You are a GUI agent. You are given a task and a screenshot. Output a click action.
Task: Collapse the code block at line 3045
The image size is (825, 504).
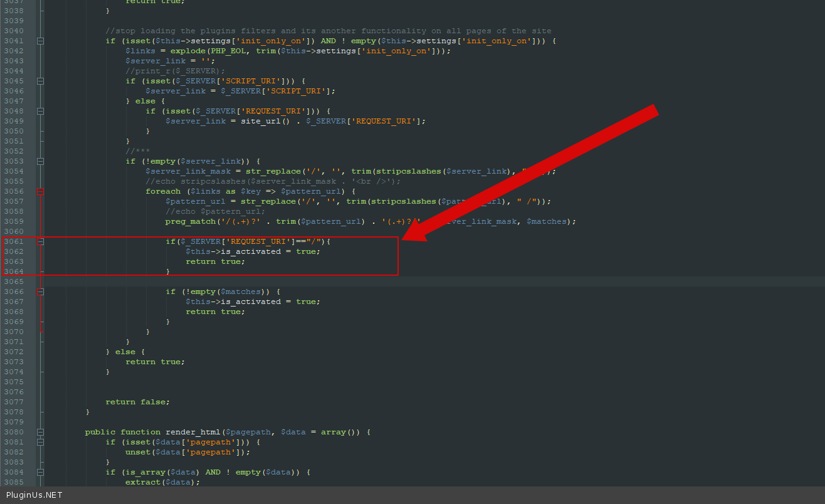point(41,81)
